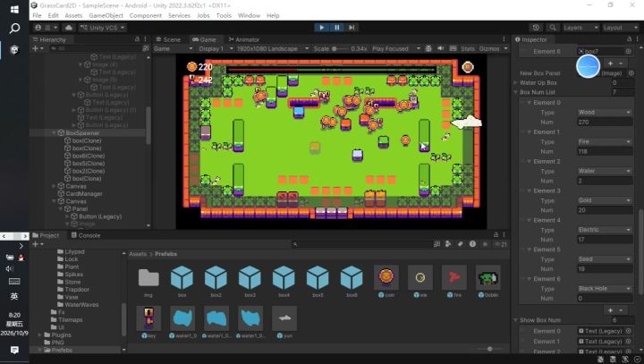Image resolution: width=644 pixels, height=364 pixels.
Task: Toggle the Stats overlay
Action: (468, 48)
